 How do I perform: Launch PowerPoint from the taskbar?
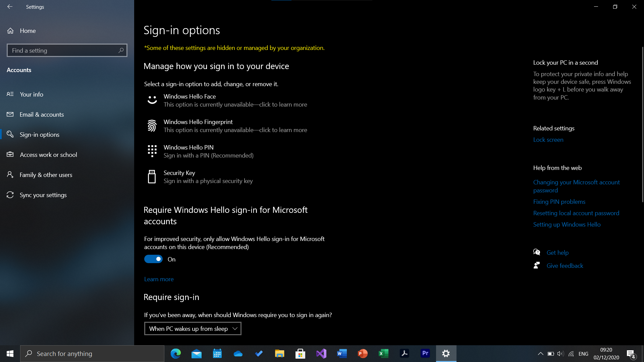363,354
